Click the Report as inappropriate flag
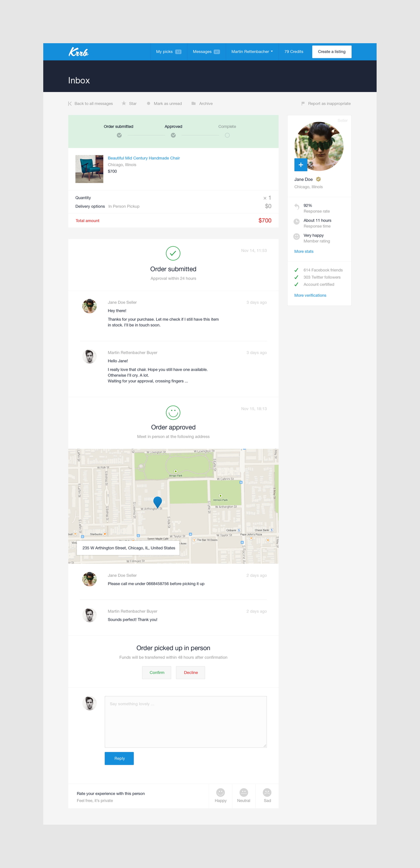Screen dimensions: 420x868 coord(326,104)
